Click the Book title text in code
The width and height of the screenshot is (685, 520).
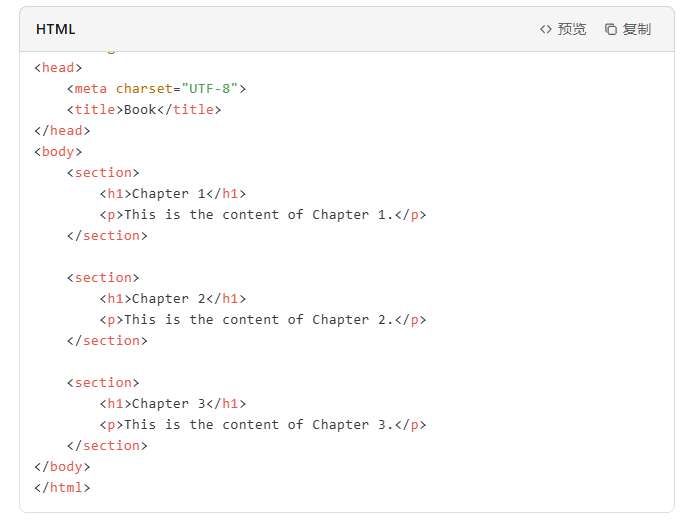coord(140,109)
